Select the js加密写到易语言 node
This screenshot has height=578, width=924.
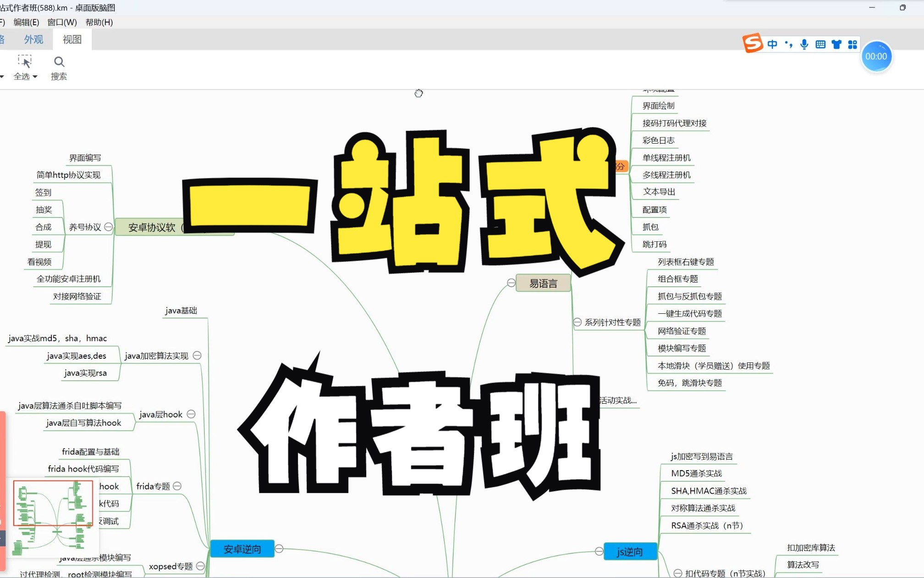[x=702, y=456]
